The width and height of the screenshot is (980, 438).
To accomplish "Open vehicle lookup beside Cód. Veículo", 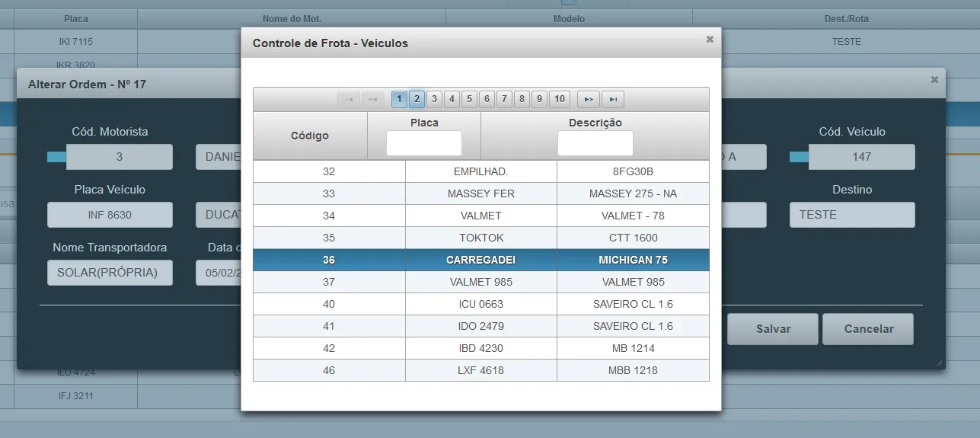I will 799,157.
